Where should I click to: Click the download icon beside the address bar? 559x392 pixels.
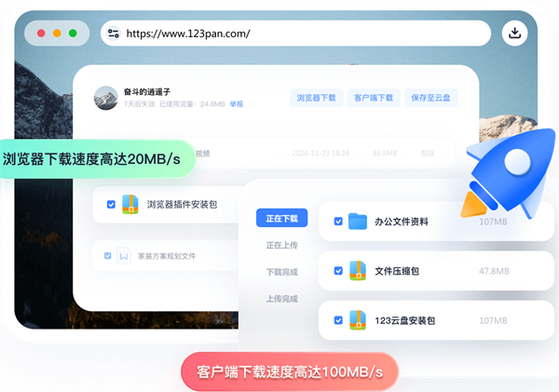[x=513, y=34]
